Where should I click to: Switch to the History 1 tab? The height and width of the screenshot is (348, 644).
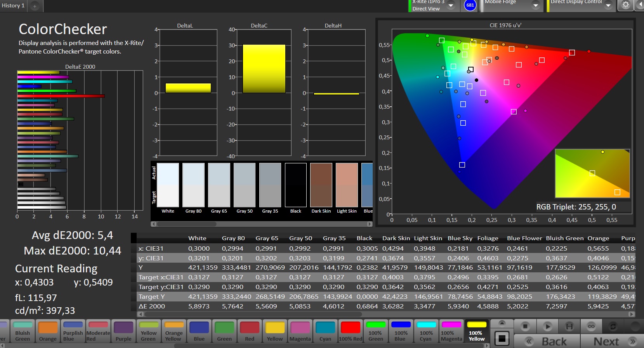point(13,6)
